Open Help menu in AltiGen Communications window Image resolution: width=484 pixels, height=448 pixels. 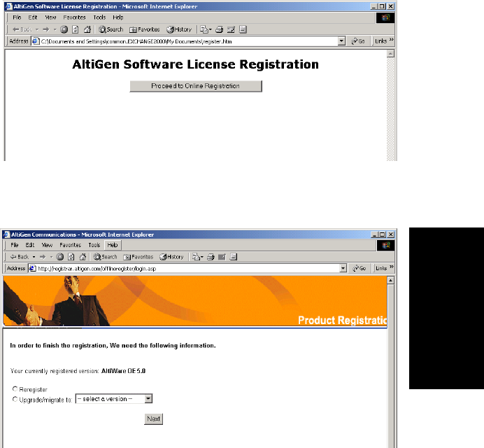click(x=113, y=245)
